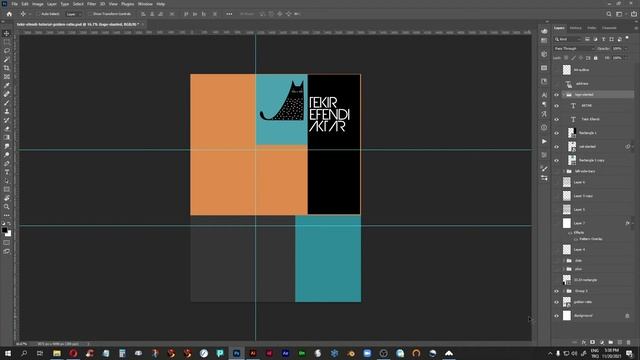Switch to the Channels tab

pos(609,28)
